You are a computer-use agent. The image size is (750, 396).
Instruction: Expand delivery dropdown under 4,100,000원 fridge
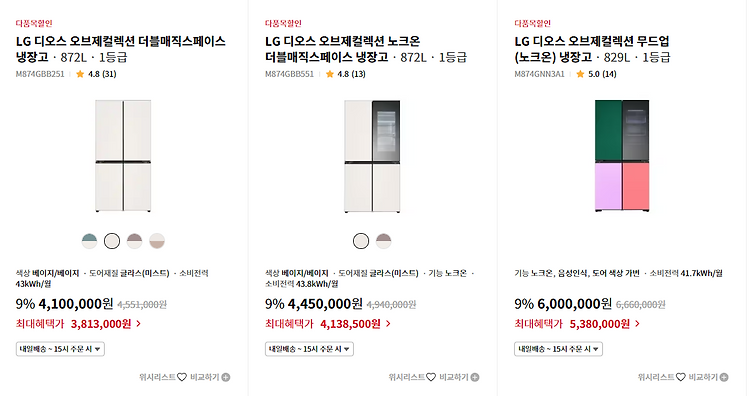point(60,349)
